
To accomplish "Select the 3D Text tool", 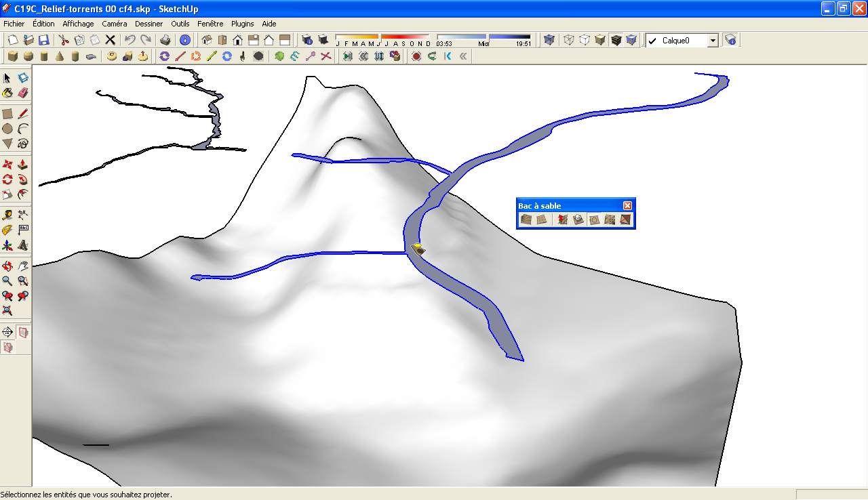I will click(23, 245).
